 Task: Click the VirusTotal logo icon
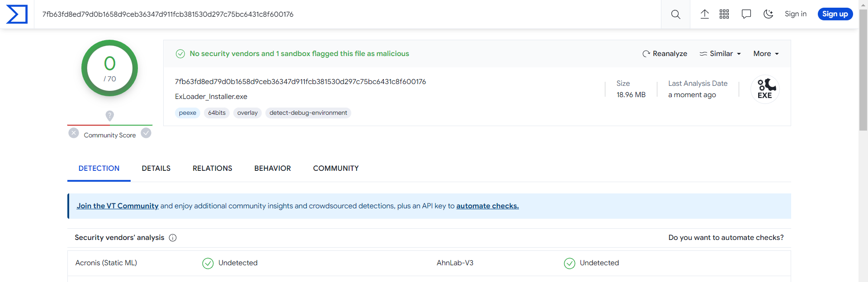coord(17,14)
